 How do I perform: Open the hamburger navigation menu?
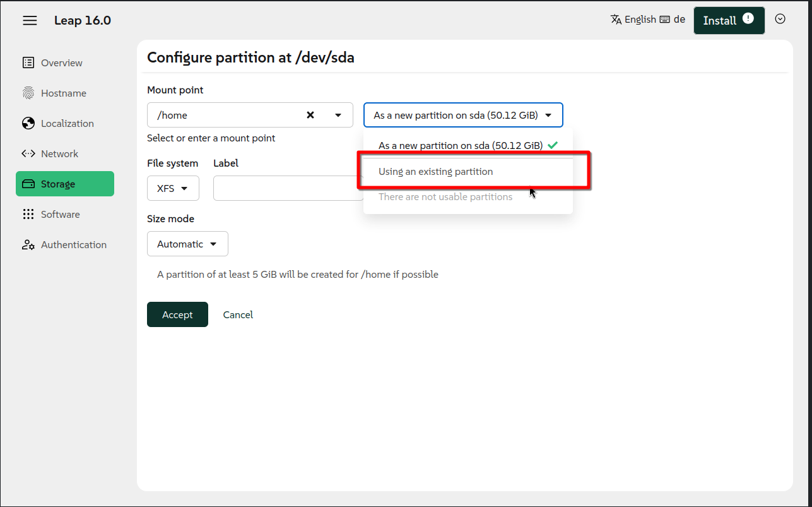pyautogui.click(x=30, y=21)
